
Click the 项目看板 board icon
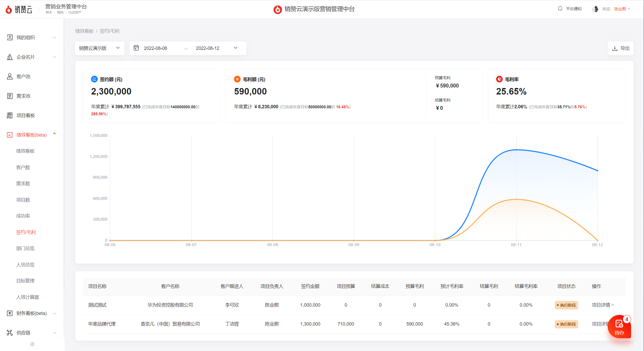coord(10,115)
